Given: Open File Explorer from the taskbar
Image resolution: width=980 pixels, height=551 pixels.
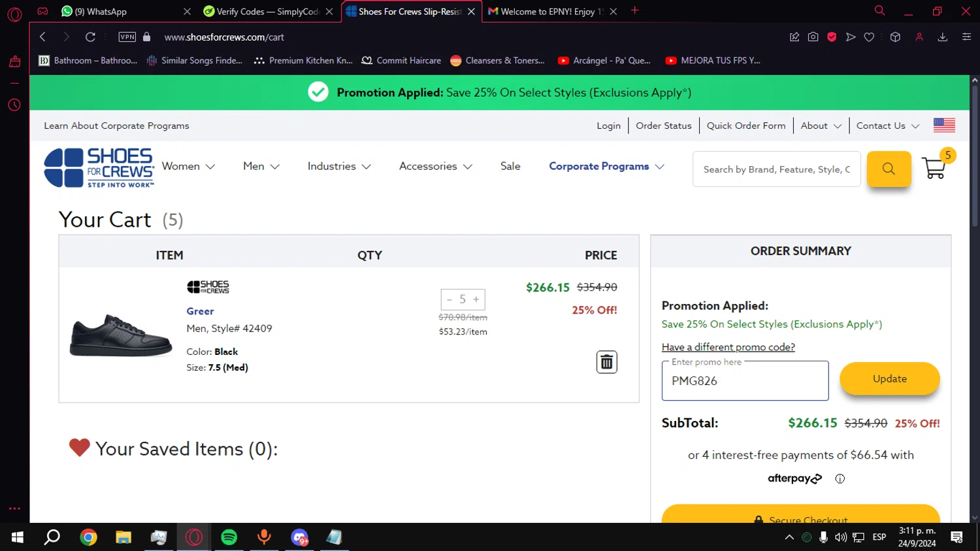Looking at the screenshot, I should 123,537.
